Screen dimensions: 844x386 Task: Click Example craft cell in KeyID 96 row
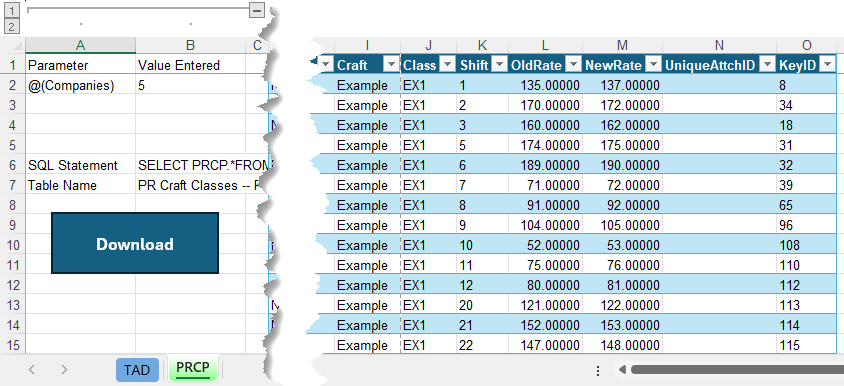[x=367, y=225]
